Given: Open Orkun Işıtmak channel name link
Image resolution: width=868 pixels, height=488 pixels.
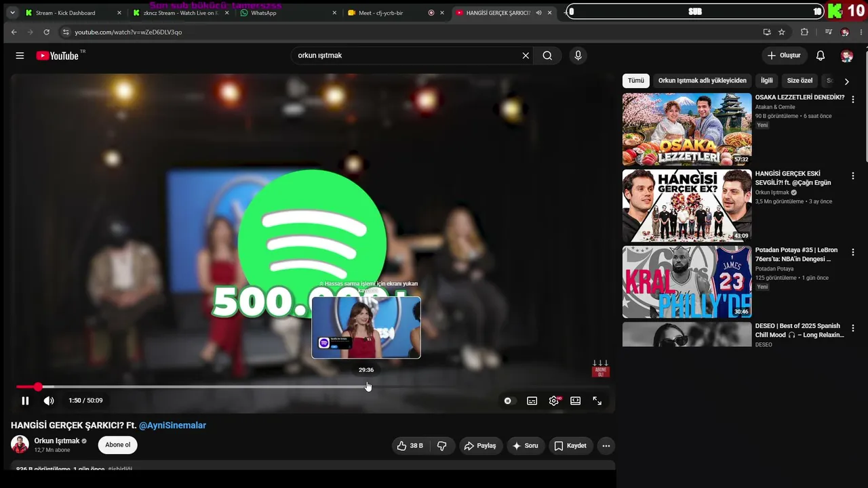Looking at the screenshot, I should [x=57, y=441].
